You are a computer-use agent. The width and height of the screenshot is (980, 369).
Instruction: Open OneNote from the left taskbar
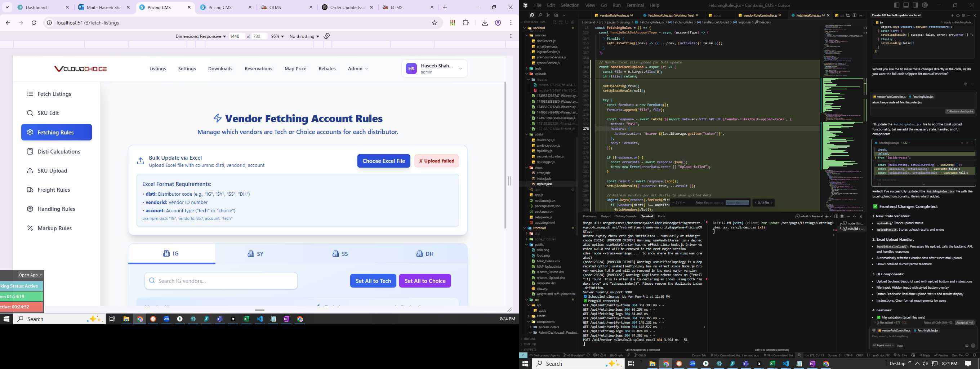click(286, 319)
